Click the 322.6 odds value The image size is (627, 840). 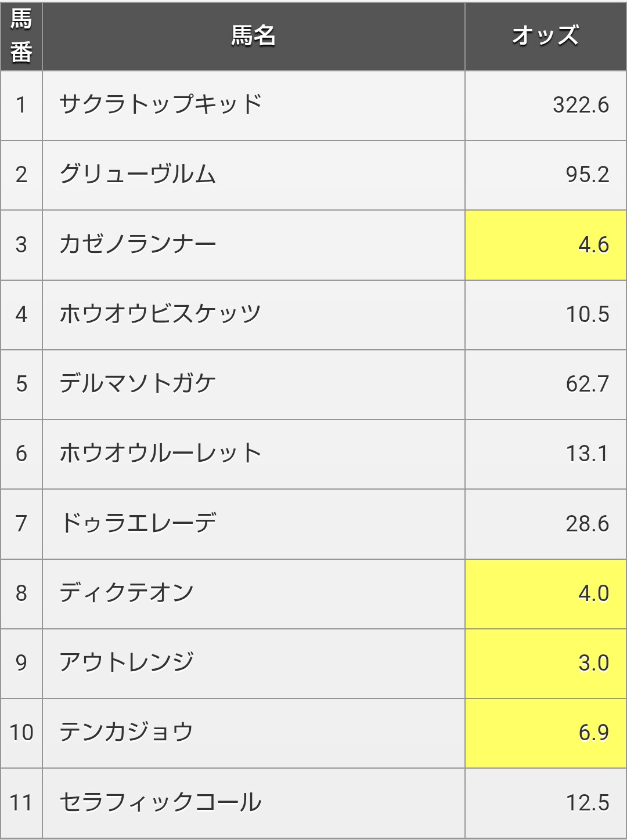click(581, 105)
